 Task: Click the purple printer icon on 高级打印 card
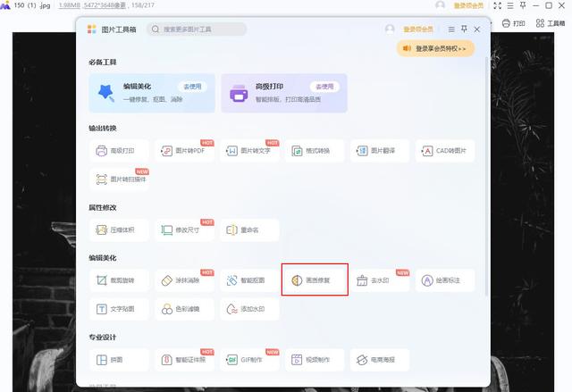click(x=239, y=93)
